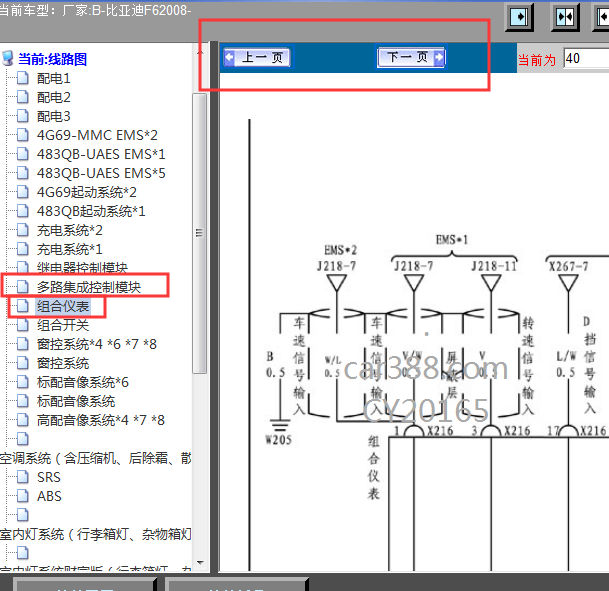Select the 室内灯系统 entry in the tree
Image resolution: width=609 pixels, height=591 pixels.
pyautogui.click(x=96, y=535)
